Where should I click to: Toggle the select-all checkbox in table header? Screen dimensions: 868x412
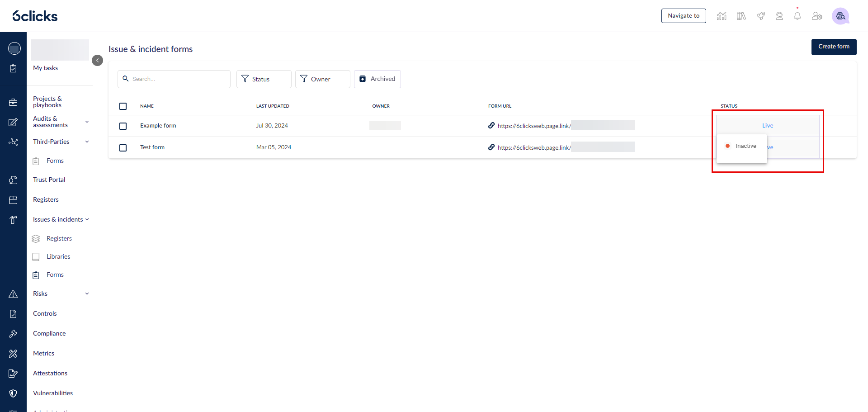click(x=123, y=106)
